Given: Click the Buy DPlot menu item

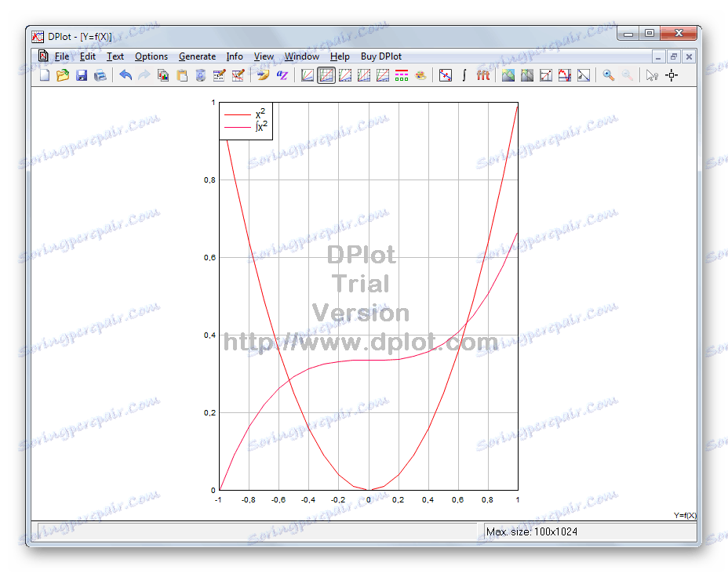Looking at the screenshot, I should click(381, 56).
